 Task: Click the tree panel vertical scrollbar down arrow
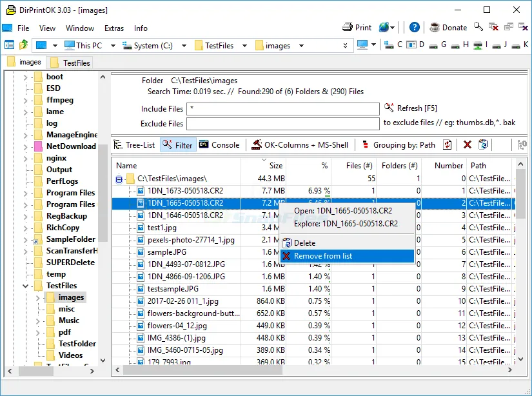coord(103,361)
